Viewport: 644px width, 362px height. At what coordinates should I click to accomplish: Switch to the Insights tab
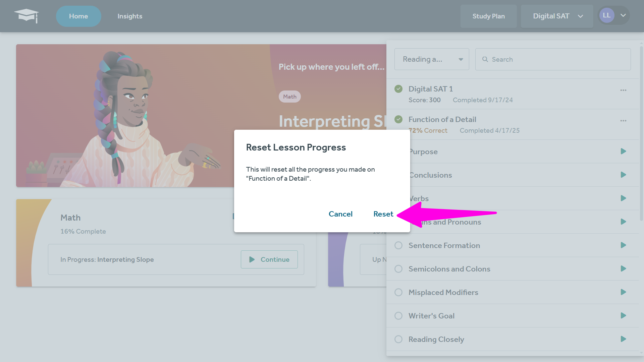click(130, 16)
